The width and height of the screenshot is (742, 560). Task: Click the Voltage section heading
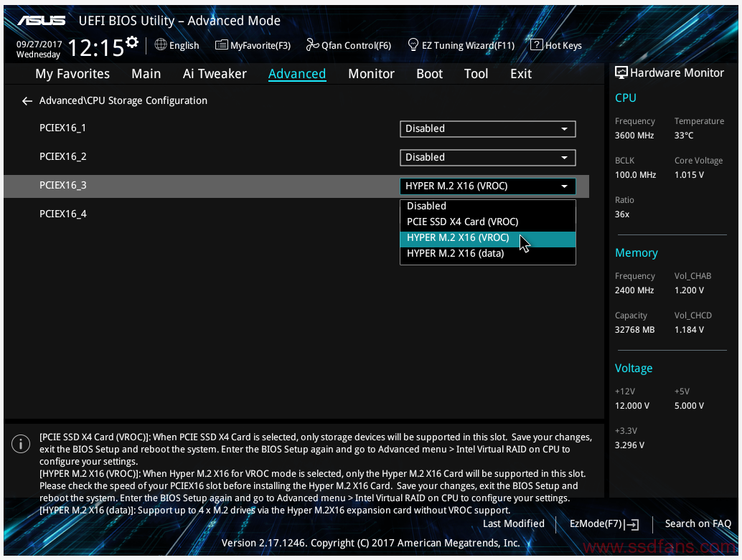(x=634, y=369)
